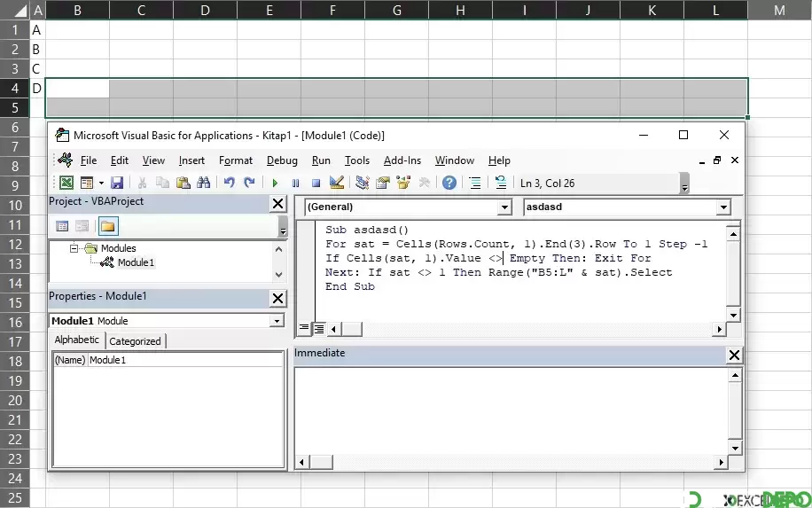Viewport: 812px width, 508px height.
Task: Open the View menu
Action: pos(153,160)
